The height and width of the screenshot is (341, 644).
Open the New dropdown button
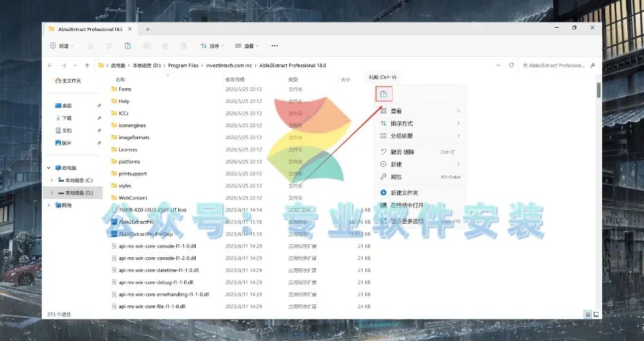click(x=62, y=46)
